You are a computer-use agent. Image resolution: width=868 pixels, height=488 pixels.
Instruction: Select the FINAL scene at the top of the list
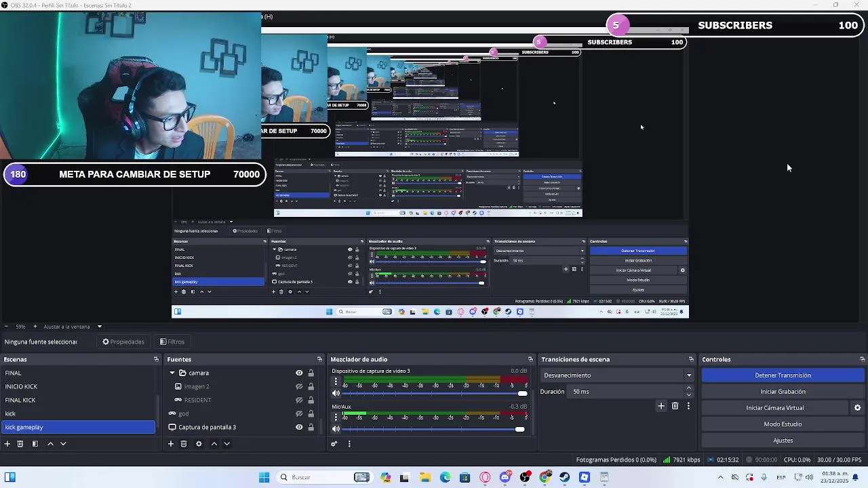78,373
